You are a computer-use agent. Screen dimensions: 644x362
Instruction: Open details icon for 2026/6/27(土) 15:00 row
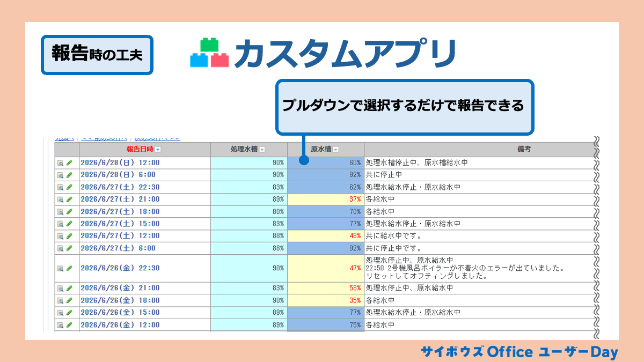pyautogui.click(x=61, y=224)
